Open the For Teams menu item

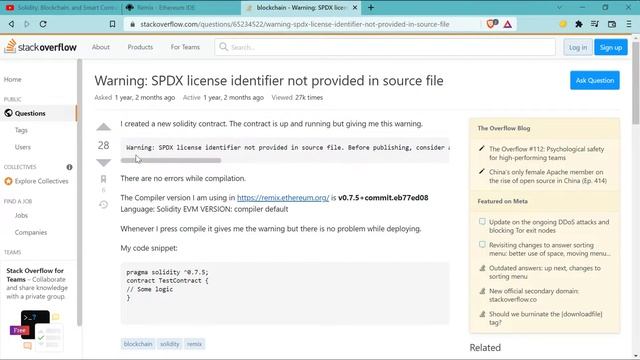pyautogui.click(x=185, y=47)
